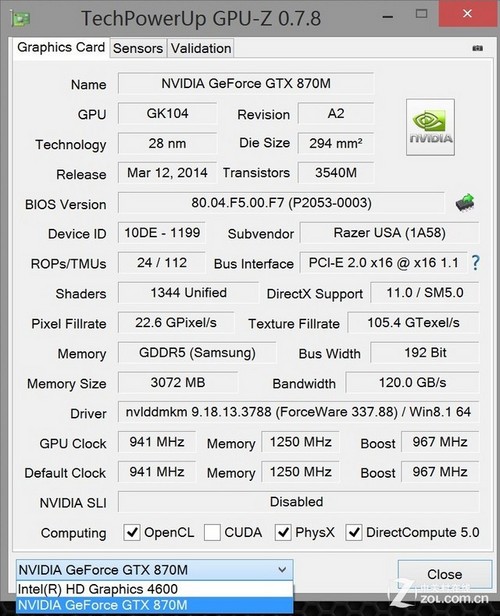
Task: Click the BIOS save chip icon
Action: [465, 203]
